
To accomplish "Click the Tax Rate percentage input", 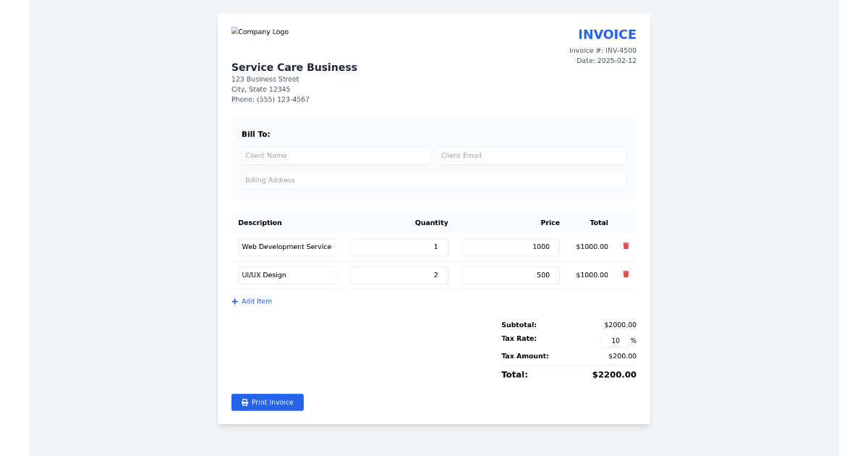I will click(613, 340).
